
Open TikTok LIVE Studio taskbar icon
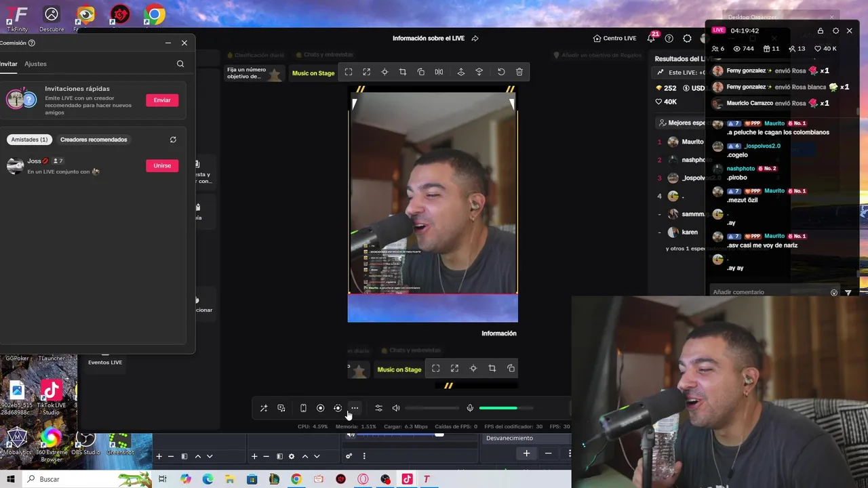pos(407,479)
